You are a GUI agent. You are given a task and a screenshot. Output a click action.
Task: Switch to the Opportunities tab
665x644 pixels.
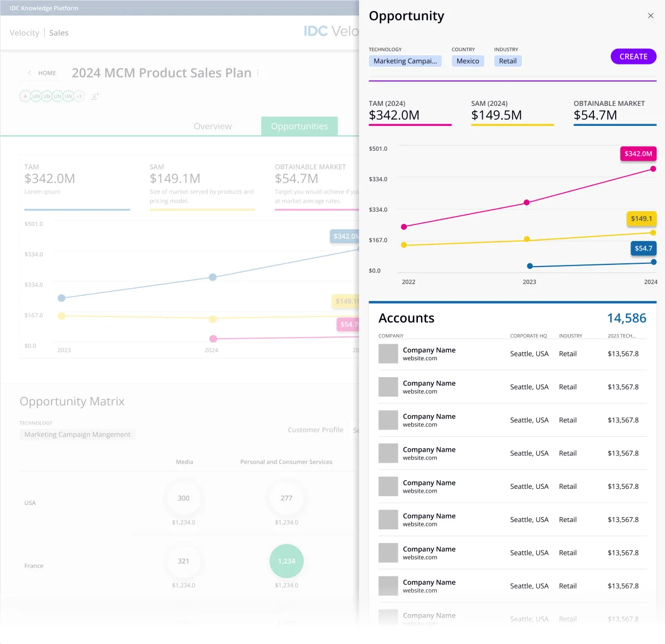(x=299, y=126)
